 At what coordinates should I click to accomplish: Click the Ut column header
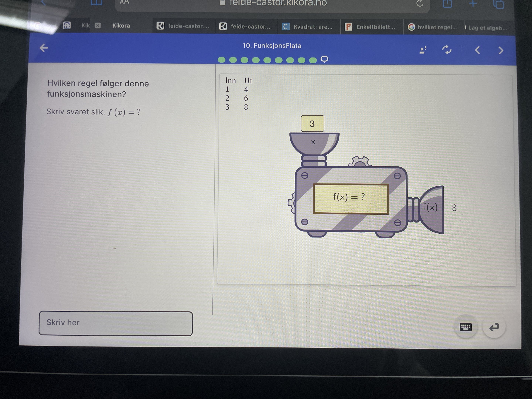pyautogui.click(x=248, y=81)
